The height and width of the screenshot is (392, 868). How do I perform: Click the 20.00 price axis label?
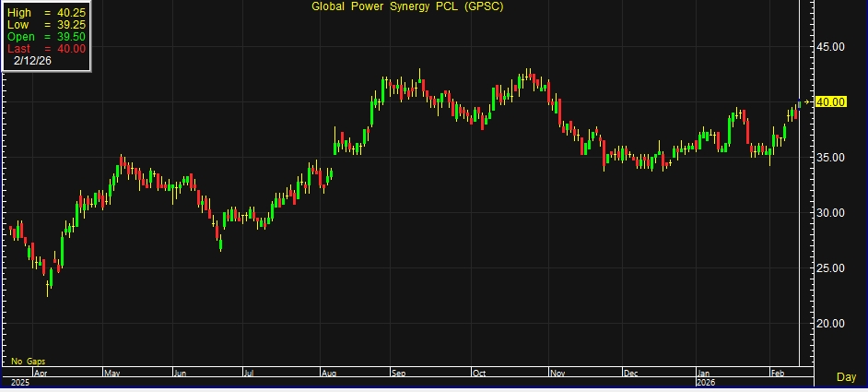[x=832, y=324]
